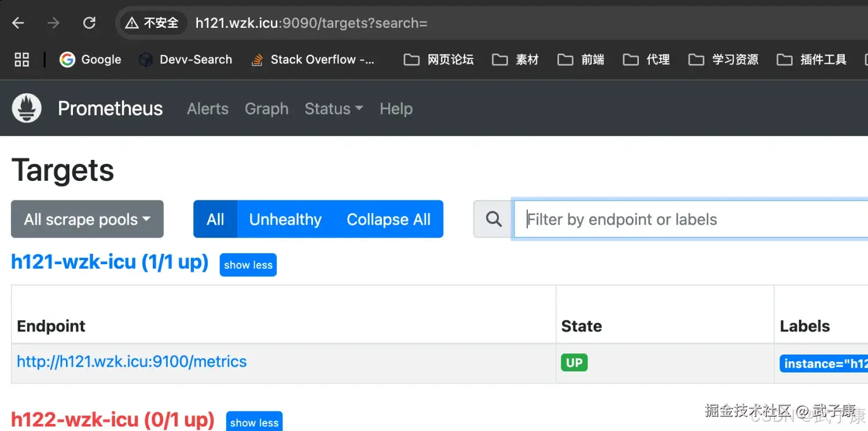Click the browser back arrow
The width and height of the screenshot is (868, 431).
pos(17,23)
